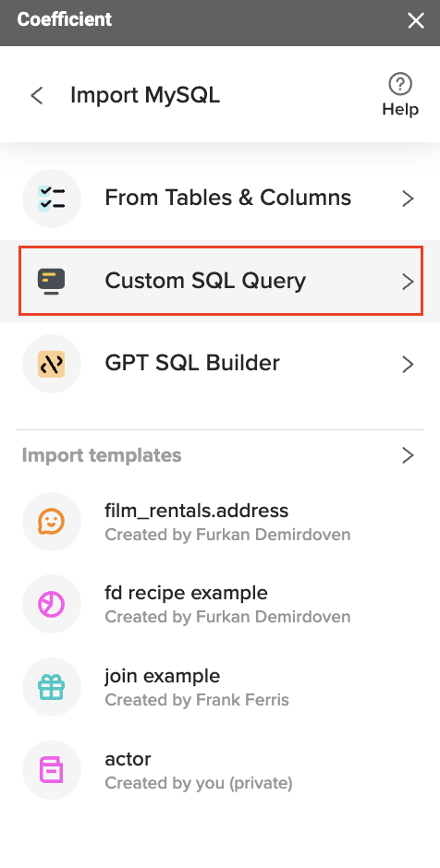Click the GPT SQL Builder icon
Screen dimensions: 440x868
(x=52, y=364)
